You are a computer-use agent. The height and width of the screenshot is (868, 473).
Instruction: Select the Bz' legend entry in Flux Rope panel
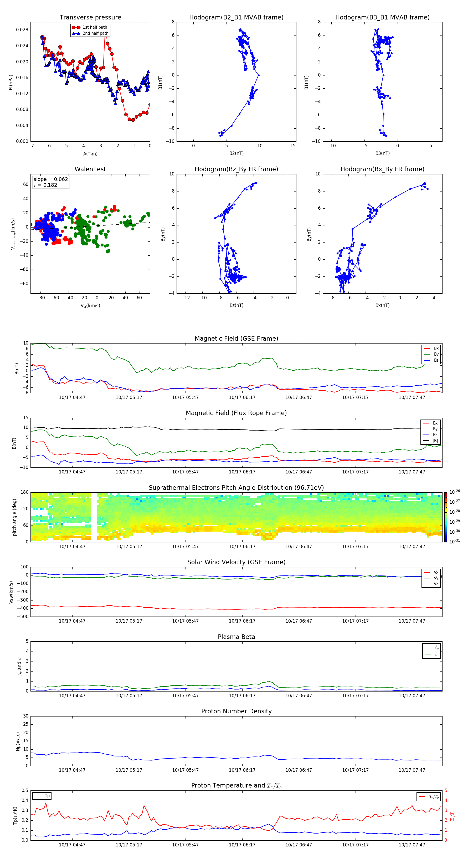coord(431,435)
